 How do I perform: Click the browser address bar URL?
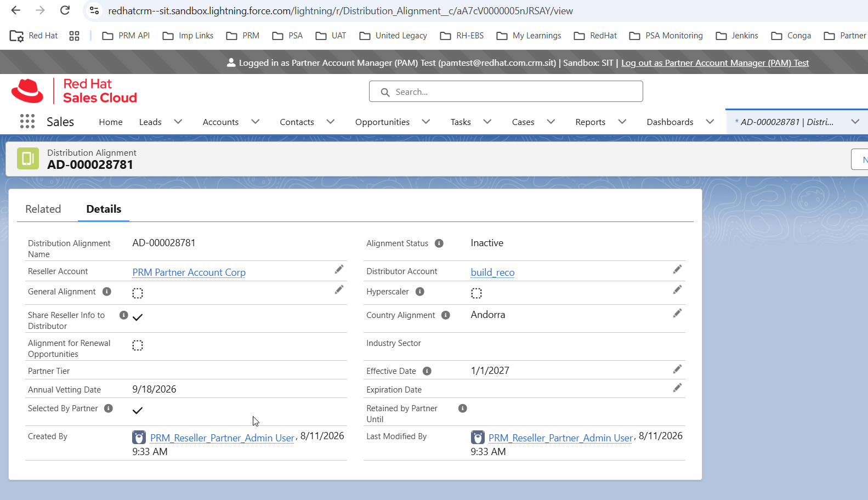[x=341, y=11]
